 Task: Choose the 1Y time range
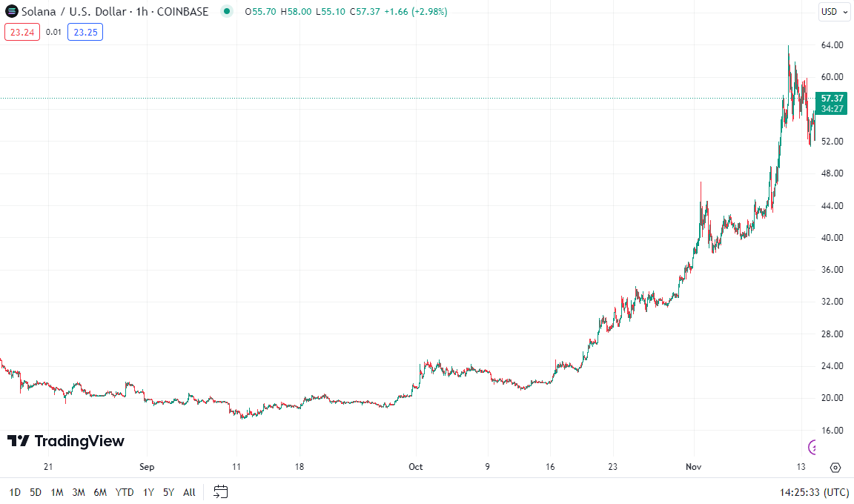point(148,492)
